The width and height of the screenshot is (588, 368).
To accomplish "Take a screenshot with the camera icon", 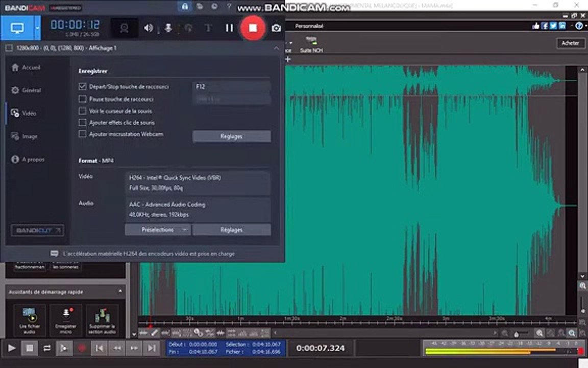I will pyautogui.click(x=276, y=28).
